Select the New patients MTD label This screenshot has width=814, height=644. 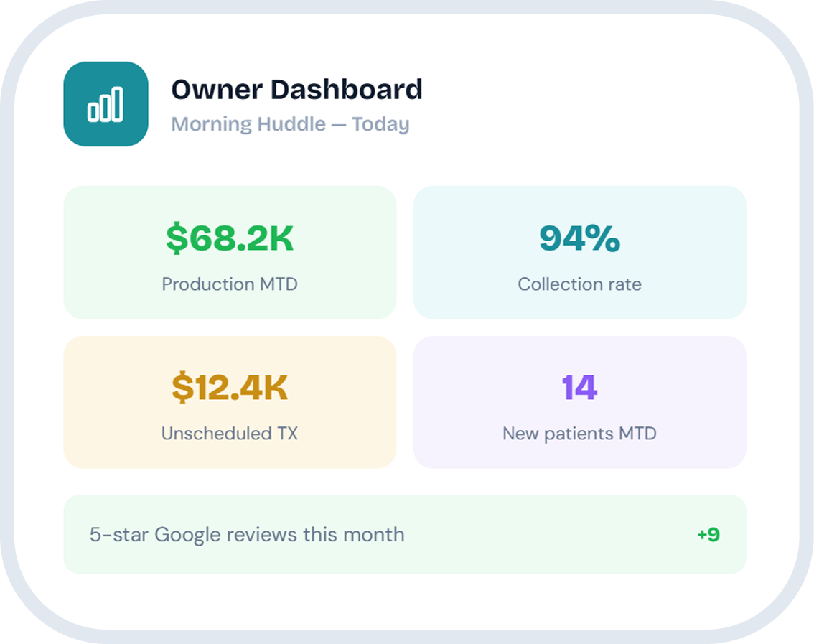[579, 434]
